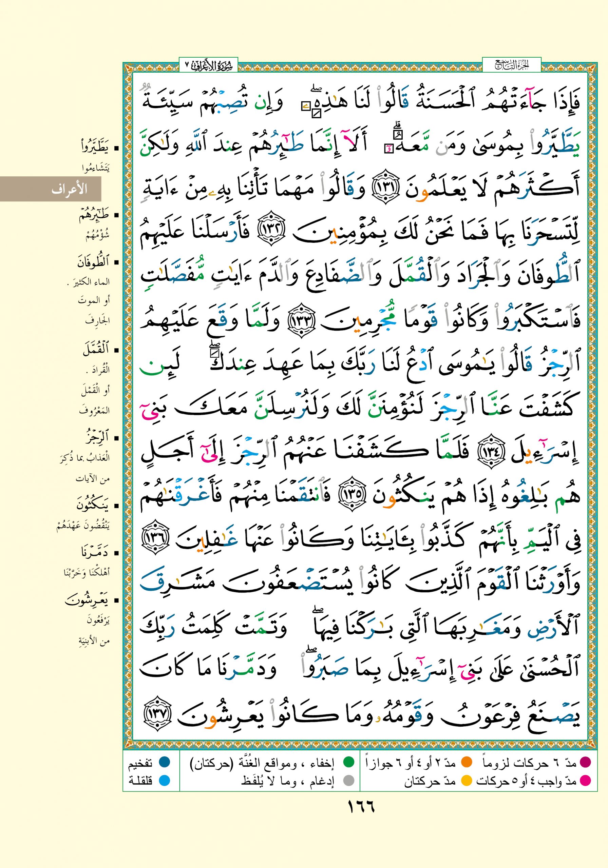Click the dark blue تفخيم legend dot
The image size is (608, 868).
(164, 763)
